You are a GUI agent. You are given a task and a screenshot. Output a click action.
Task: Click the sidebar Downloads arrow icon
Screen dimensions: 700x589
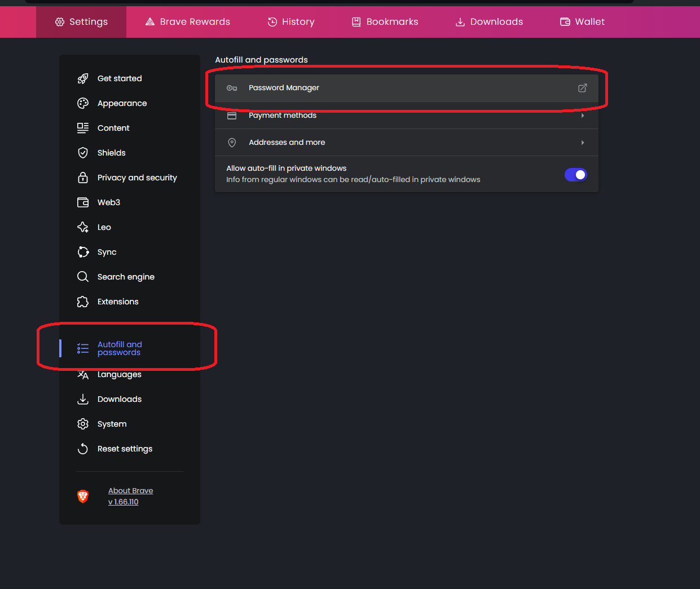click(x=83, y=399)
